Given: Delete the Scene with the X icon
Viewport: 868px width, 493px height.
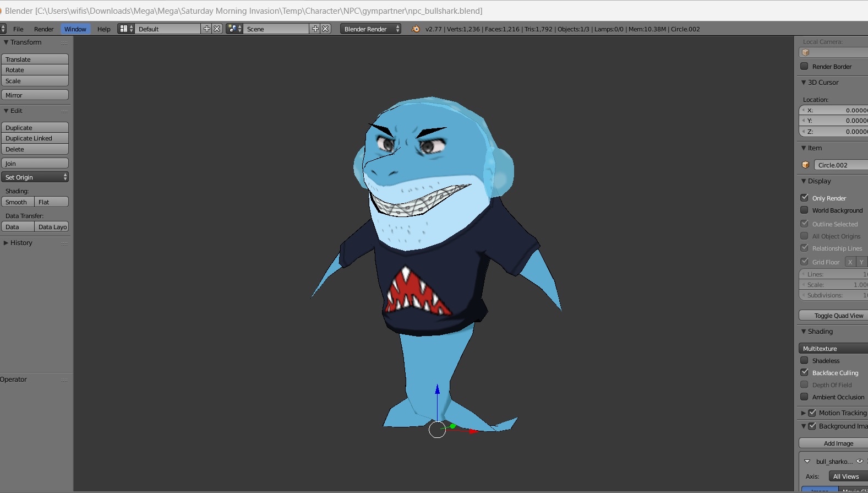Looking at the screenshot, I should point(326,29).
